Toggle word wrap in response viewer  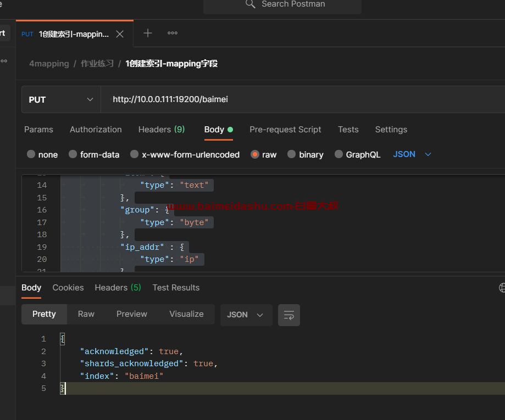[289, 315]
